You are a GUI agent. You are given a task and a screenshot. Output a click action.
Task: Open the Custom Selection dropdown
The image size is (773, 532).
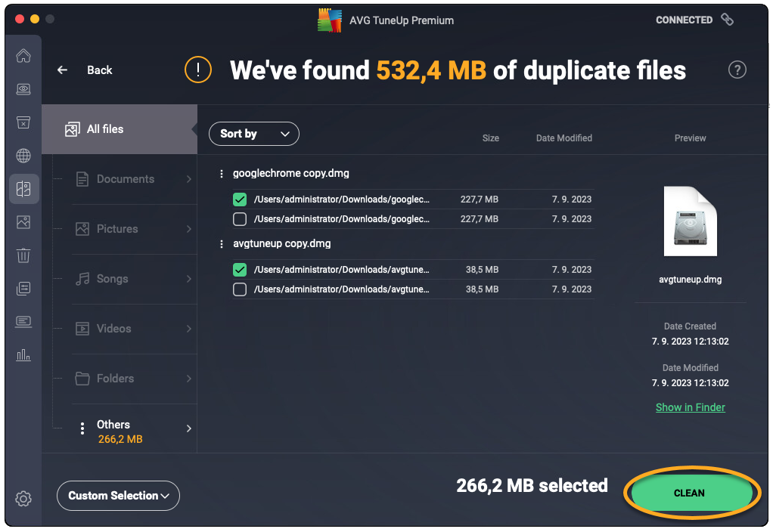(x=118, y=496)
